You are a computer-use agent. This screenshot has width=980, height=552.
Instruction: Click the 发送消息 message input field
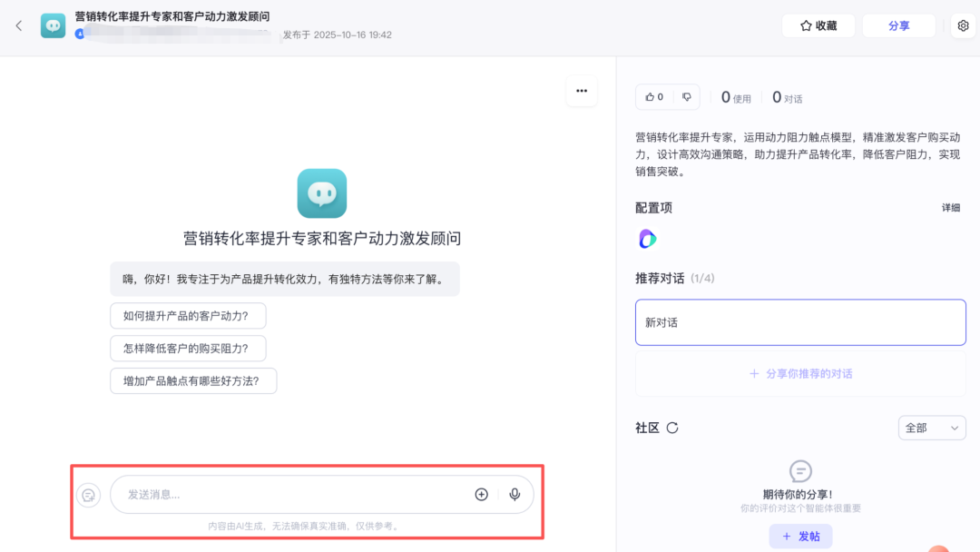[x=290, y=495]
